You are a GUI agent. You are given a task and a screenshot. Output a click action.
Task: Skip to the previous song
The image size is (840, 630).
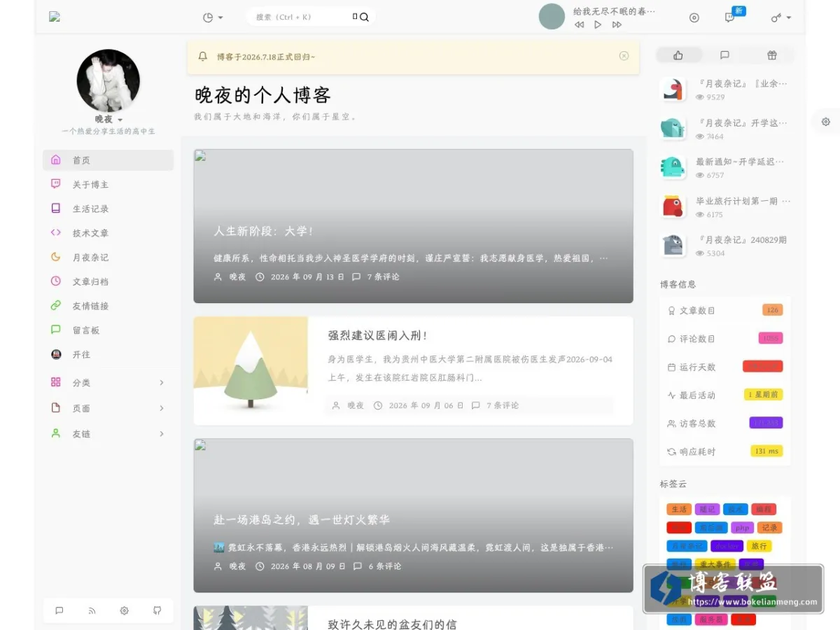(579, 24)
